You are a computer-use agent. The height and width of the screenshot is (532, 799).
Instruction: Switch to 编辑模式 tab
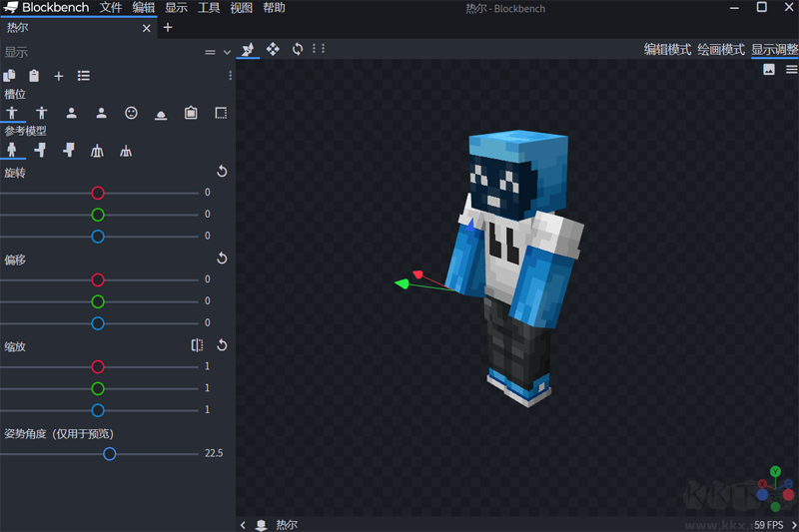667,49
